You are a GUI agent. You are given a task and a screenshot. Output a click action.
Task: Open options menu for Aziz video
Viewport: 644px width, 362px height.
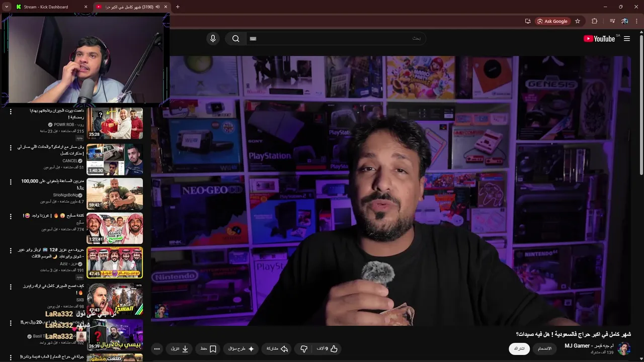tap(11, 250)
